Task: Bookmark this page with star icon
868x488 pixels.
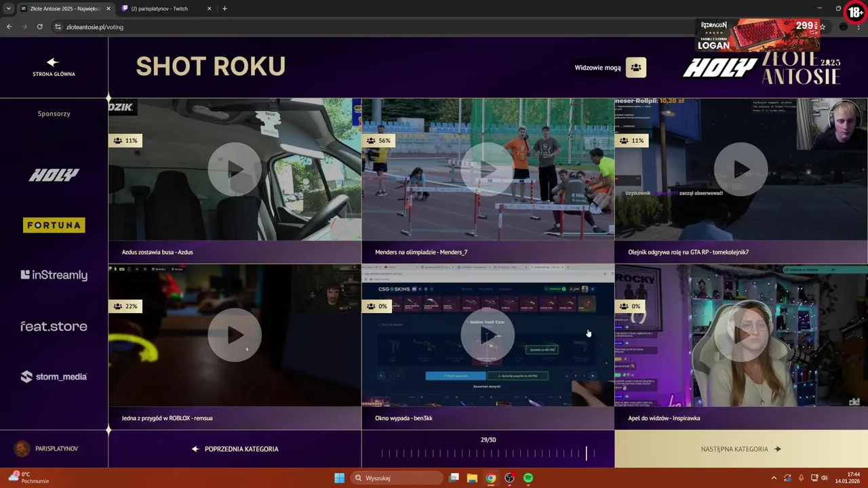Action: 823,27
